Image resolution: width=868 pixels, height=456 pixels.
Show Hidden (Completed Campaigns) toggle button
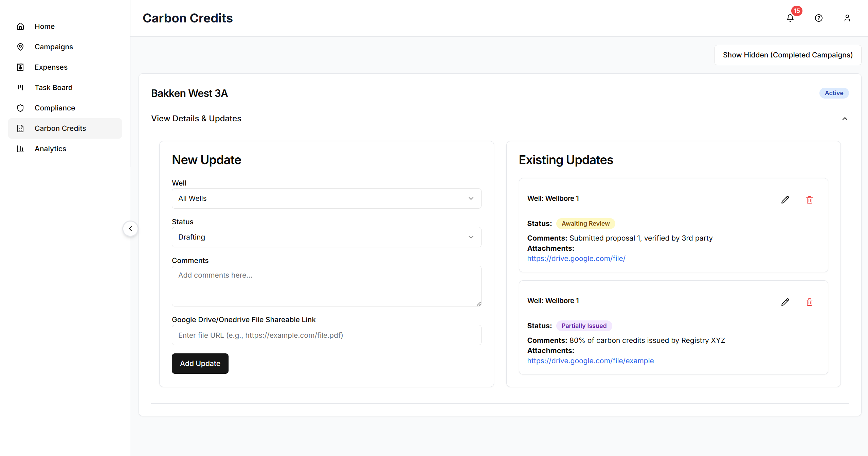pos(788,55)
